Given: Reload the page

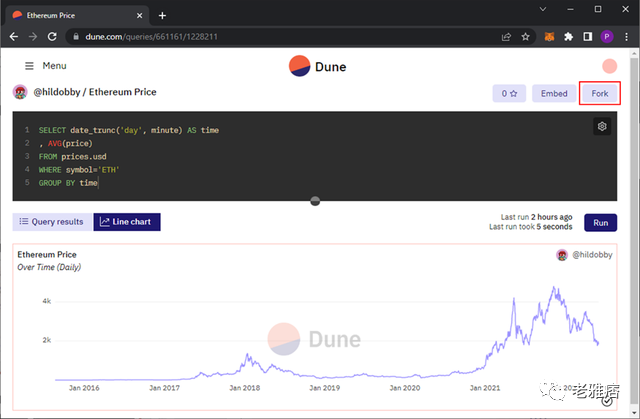Looking at the screenshot, I should (x=55, y=37).
